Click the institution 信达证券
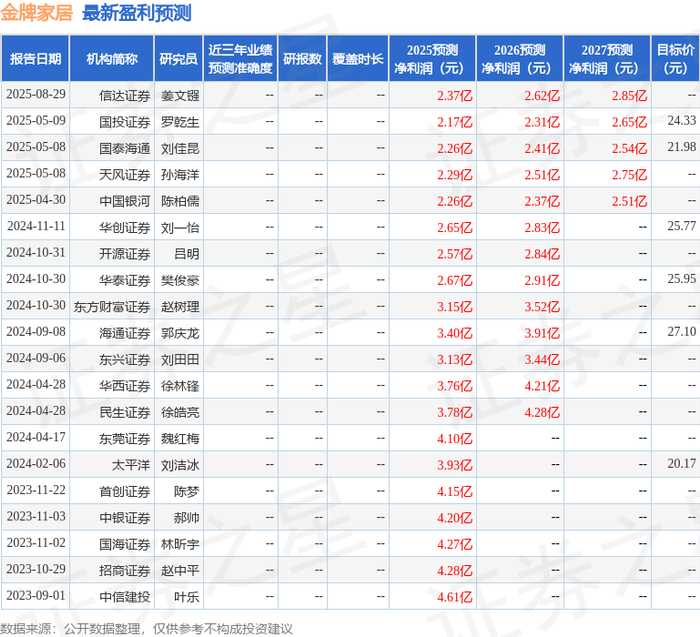700x637 pixels. click(x=125, y=96)
